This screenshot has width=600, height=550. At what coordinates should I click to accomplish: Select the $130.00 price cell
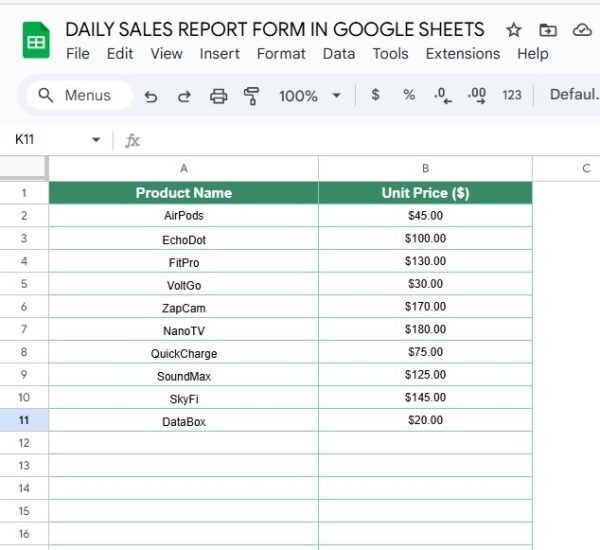(425, 261)
